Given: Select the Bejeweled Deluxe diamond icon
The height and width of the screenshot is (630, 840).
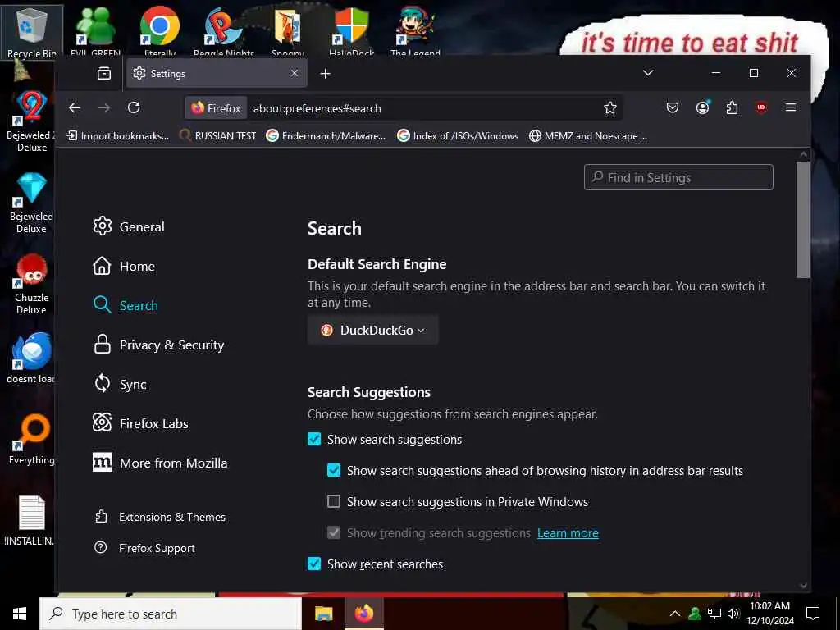Looking at the screenshot, I should coord(31,203).
